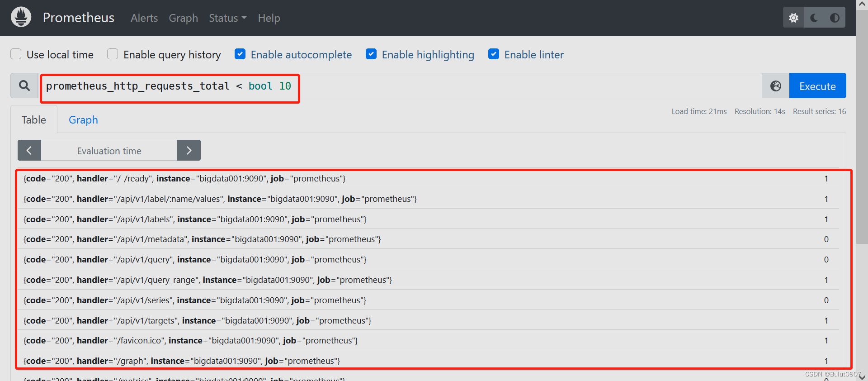Viewport: 868px width, 381px height.
Task: Switch to light theme sun icon
Action: (793, 18)
